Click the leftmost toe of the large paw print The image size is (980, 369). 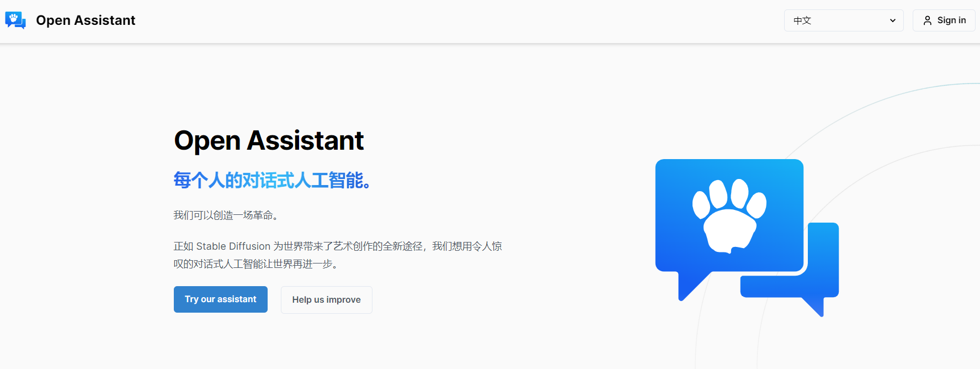click(x=701, y=203)
